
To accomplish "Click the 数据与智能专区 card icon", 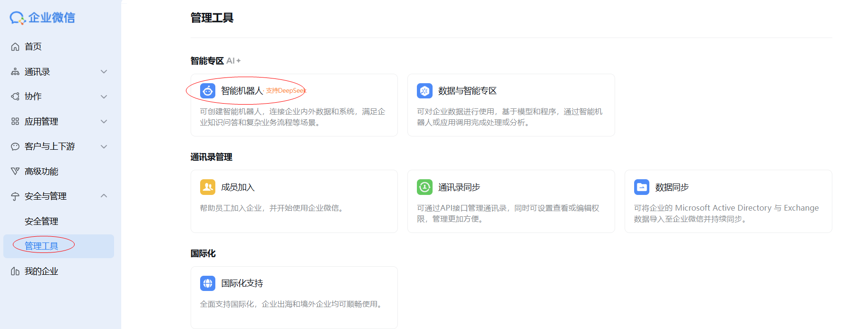I will 424,91.
